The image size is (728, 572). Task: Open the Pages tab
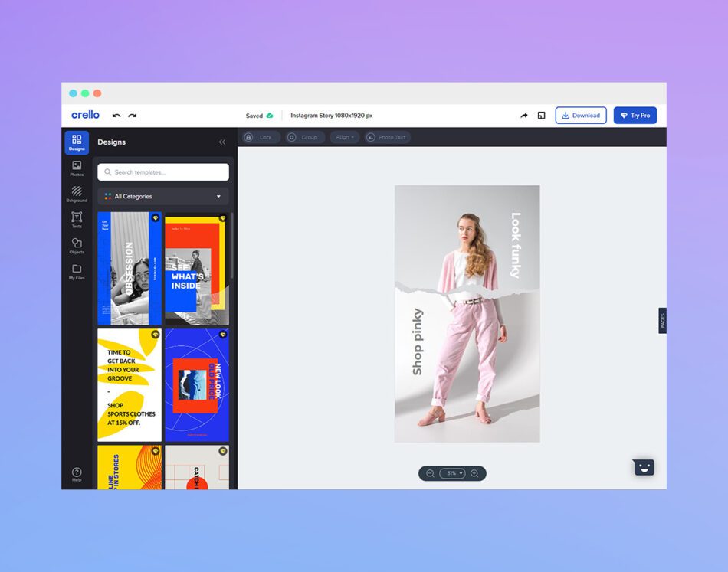[x=661, y=321]
